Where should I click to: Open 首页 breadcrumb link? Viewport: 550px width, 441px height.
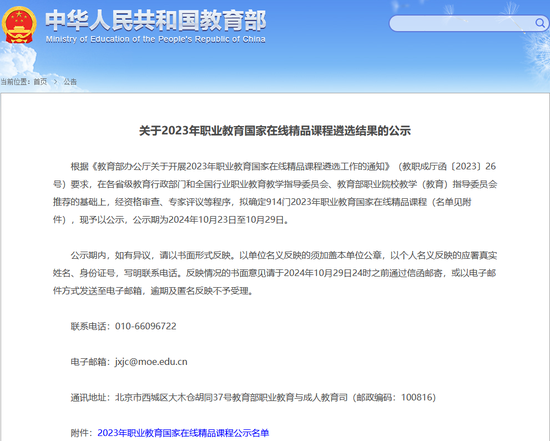[x=40, y=82]
